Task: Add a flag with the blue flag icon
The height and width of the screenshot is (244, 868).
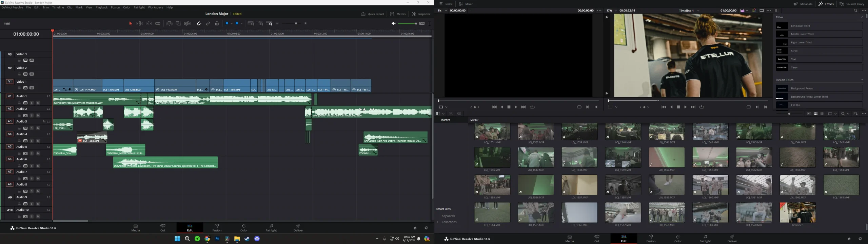Action: tap(227, 23)
